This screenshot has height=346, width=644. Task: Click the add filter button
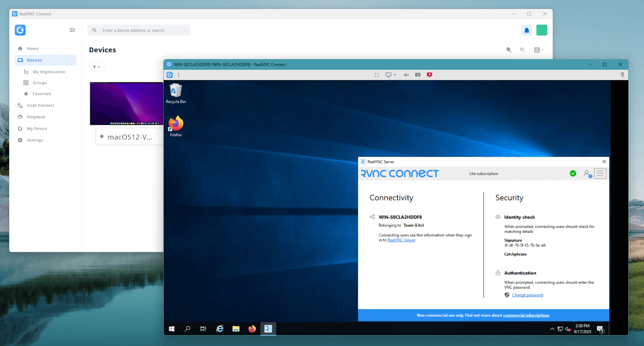click(97, 67)
